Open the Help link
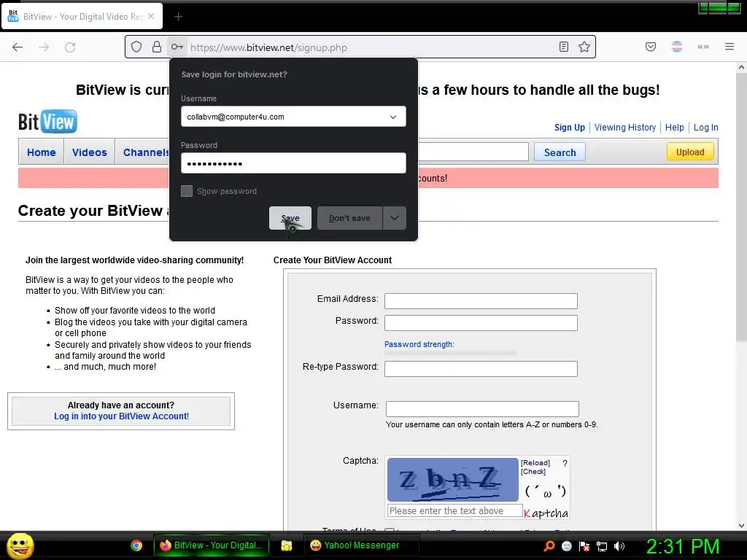Image resolution: width=747 pixels, height=560 pixels. [x=675, y=127]
